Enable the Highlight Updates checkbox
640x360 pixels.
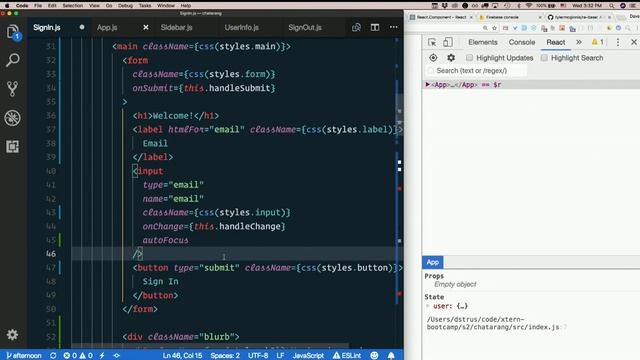pos(469,58)
